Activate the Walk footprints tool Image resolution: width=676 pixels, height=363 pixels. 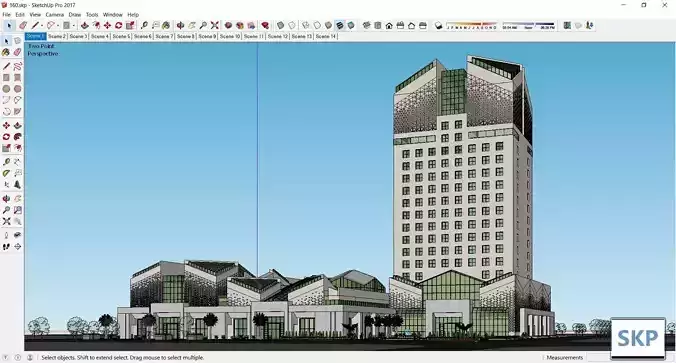6,247
